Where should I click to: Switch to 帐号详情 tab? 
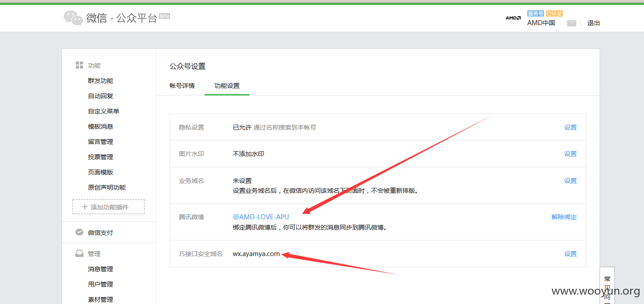click(182, 86)
